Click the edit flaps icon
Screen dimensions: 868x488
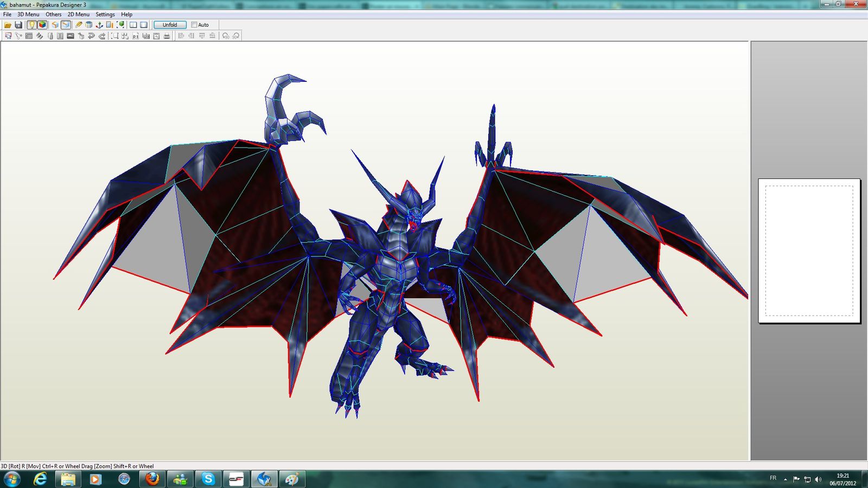[40, 36]
